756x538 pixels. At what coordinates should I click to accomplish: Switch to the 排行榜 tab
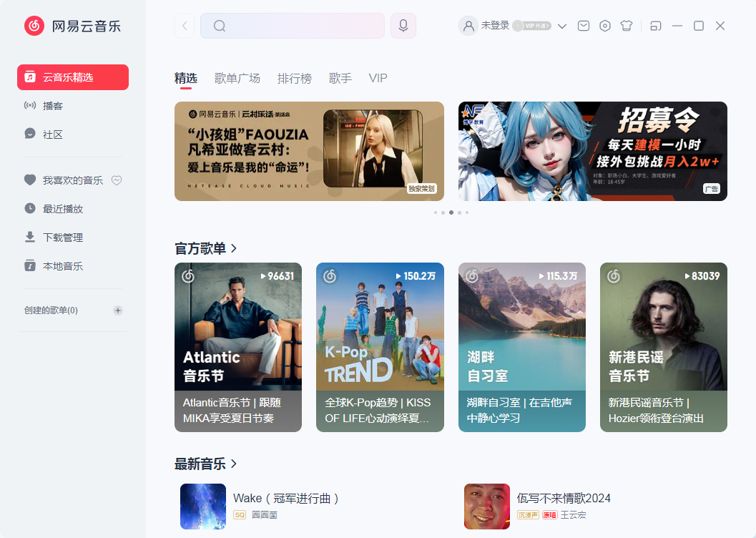pyautogui.click(x=295, y=78)
